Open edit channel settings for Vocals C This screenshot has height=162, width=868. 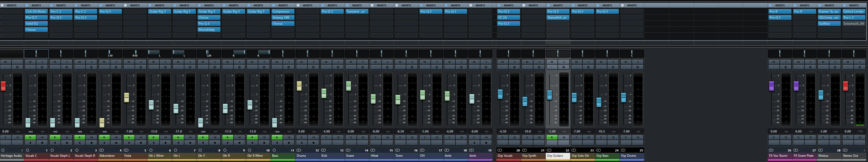[42, 67]
